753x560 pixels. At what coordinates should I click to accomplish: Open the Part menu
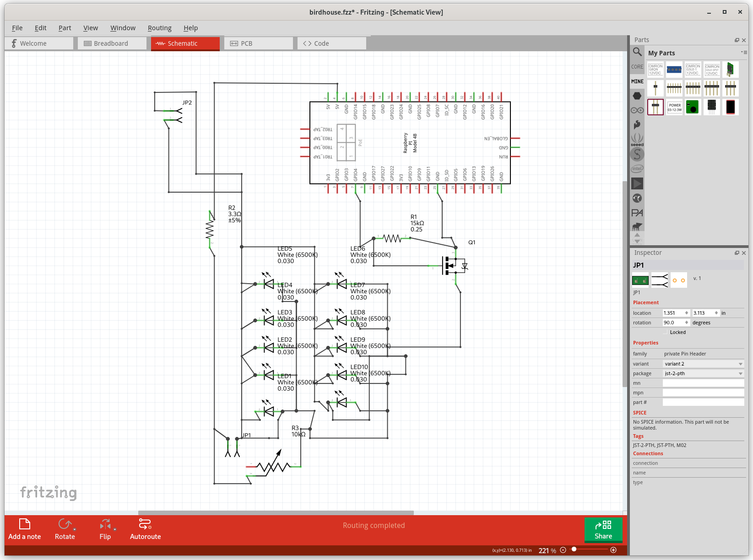[x=65, y=28]
